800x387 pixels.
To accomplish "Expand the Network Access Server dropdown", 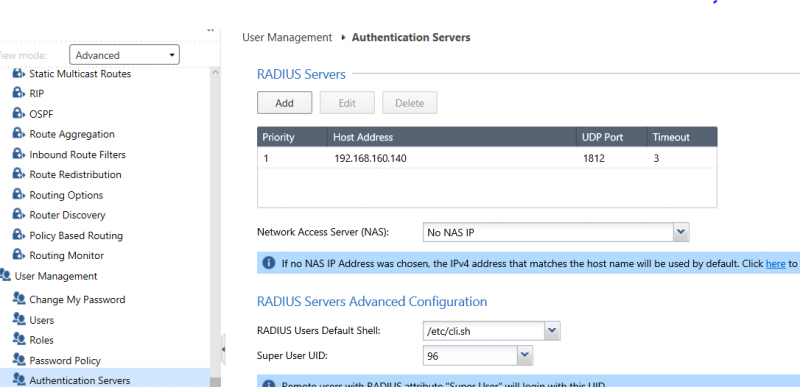I will (556, 233).
